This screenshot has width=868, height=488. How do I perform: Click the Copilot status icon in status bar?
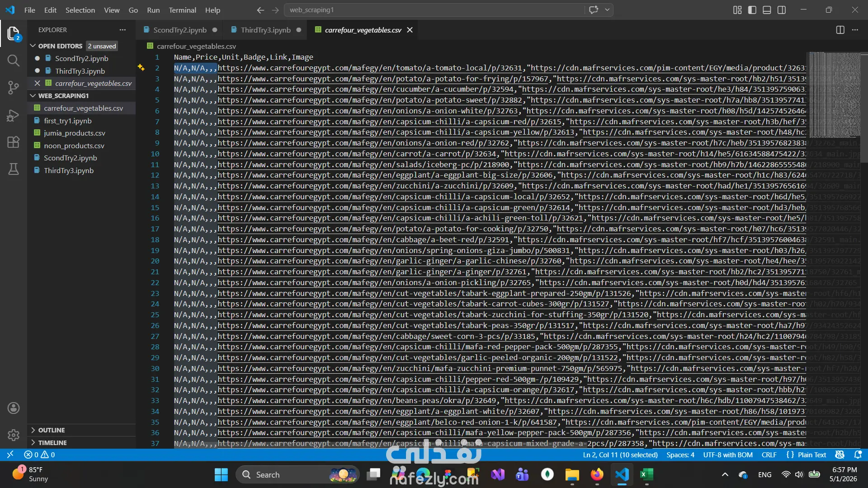click(x=840, y=455)
